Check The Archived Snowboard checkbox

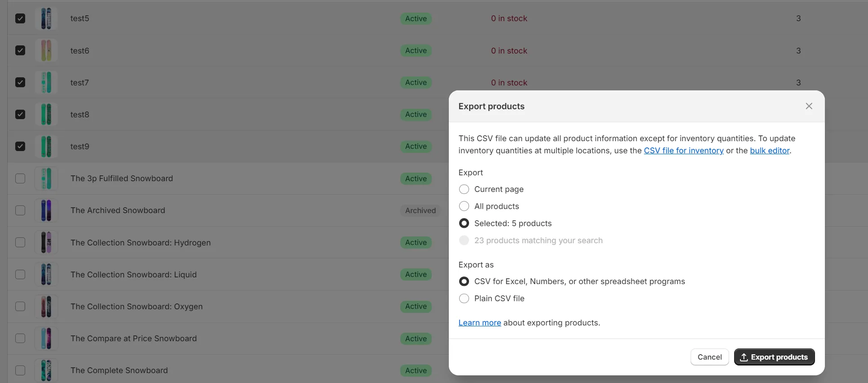coord(20,210)
